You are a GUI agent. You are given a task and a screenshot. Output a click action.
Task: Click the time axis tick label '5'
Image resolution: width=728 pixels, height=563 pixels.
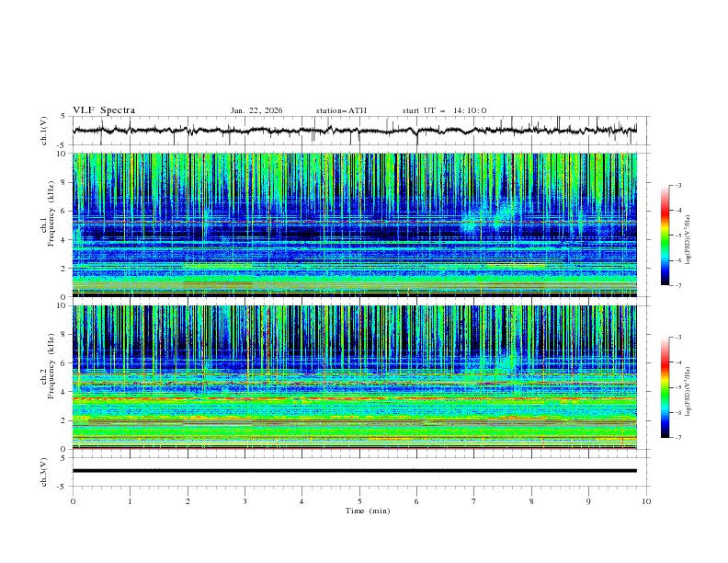click(x=359, y=501)
